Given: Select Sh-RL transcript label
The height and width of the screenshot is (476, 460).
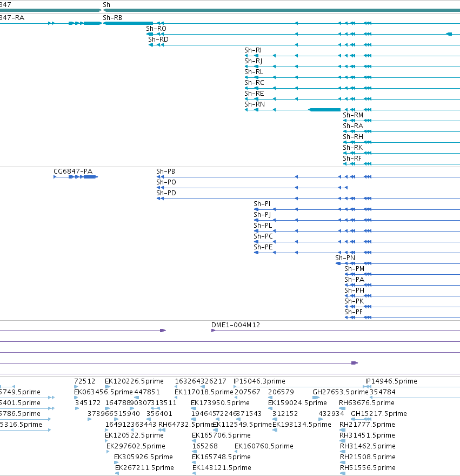Looking at the screenshot, I should (254, 72).
